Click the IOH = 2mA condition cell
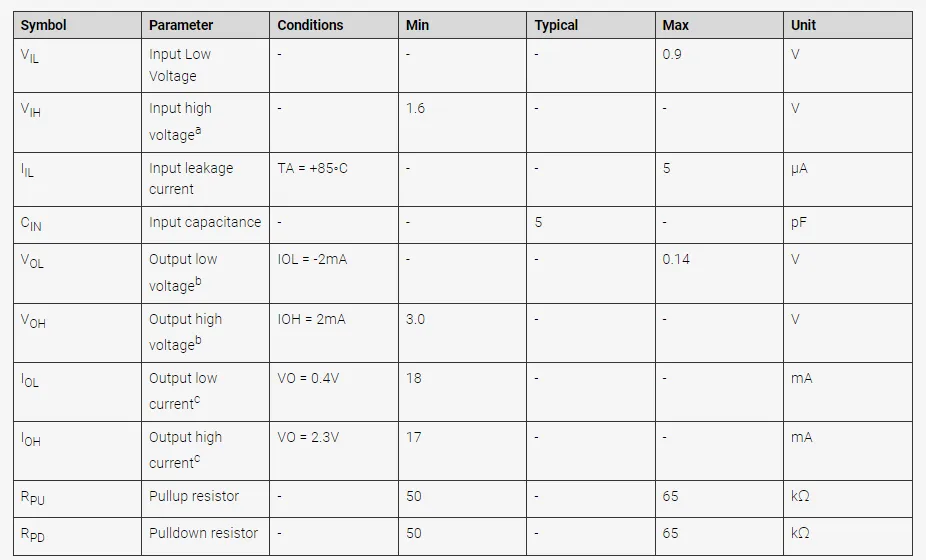 click(311, 319)
